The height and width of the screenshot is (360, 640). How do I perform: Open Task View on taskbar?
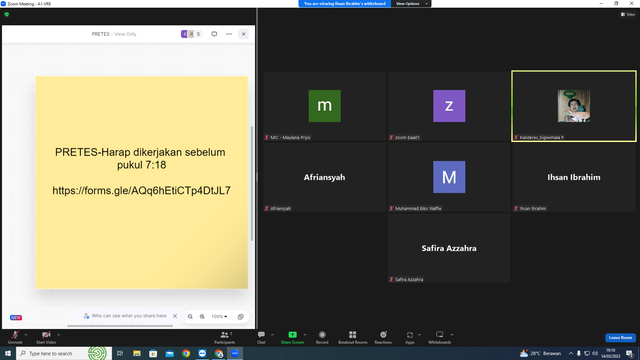120,353
